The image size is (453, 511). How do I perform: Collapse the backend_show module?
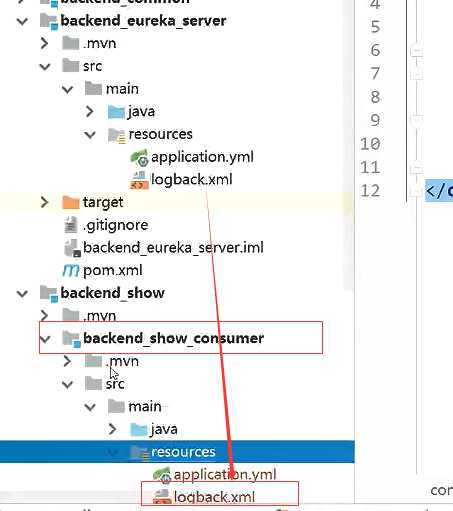22,294
